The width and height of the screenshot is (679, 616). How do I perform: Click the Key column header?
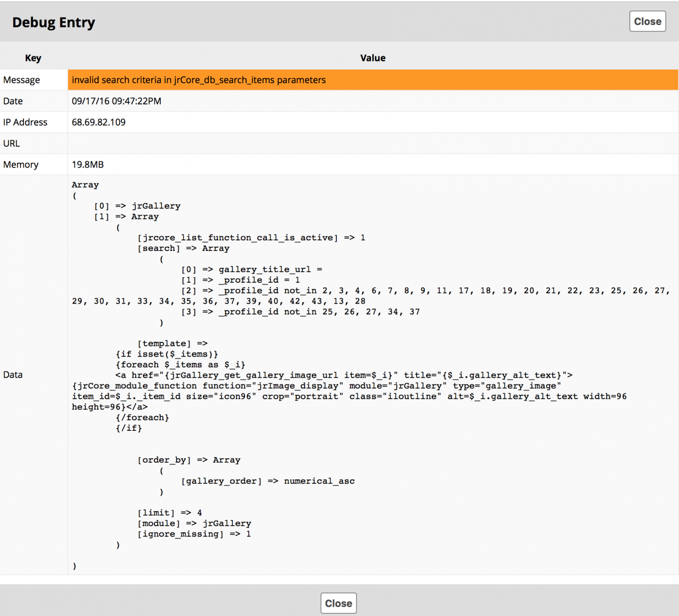click(x=33, y=58)
